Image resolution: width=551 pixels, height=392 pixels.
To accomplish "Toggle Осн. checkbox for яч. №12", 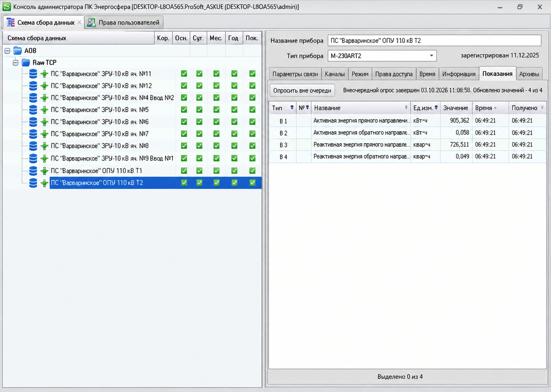I will click(x=184, y=86).
